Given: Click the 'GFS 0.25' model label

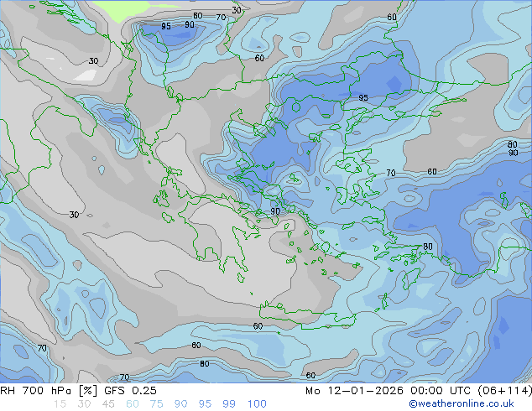Looking at the screenshot, I should (130, 391).
